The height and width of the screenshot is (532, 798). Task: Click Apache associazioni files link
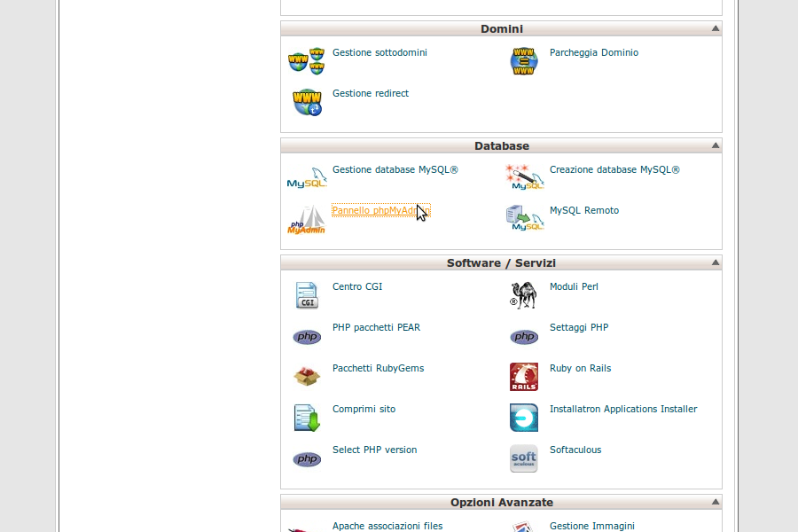coord(387,526)
